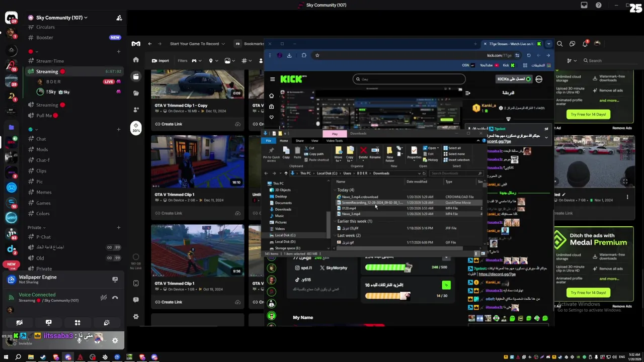Open the Memes text channel
The image size is (644, 362).
44,192
